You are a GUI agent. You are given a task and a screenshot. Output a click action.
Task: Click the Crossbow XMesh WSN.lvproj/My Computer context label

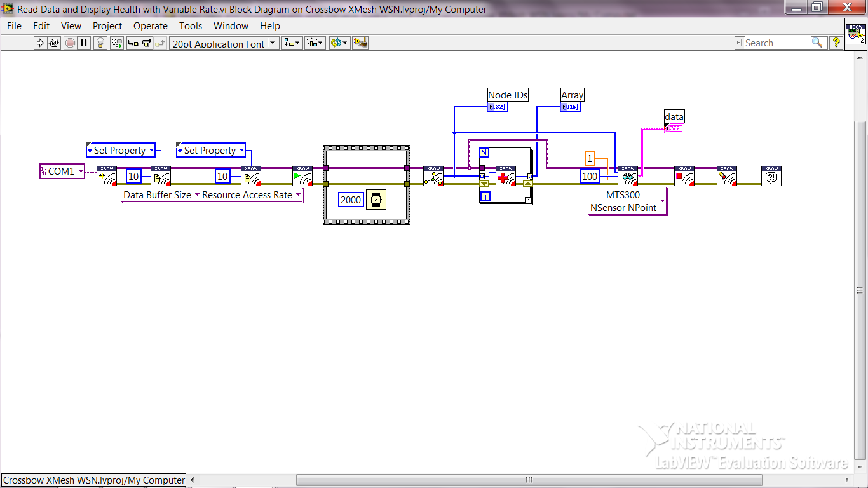[x=94, y=480]
